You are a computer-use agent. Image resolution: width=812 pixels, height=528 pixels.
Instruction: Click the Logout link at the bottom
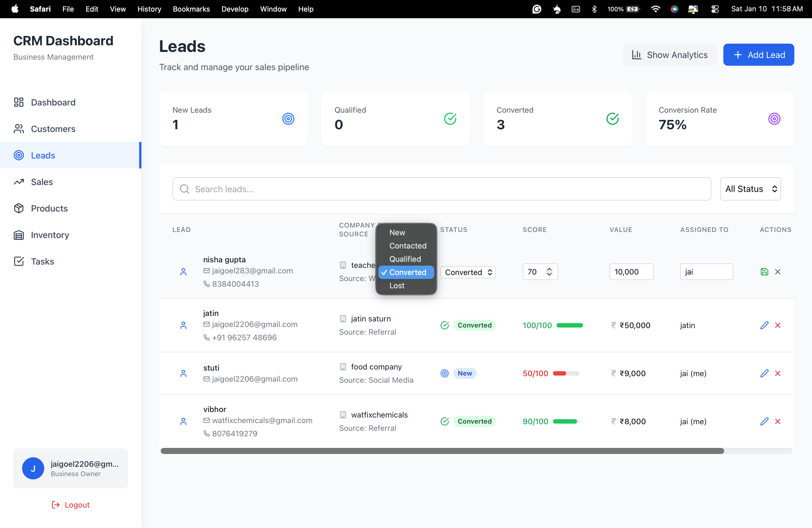tap(70, 505)
